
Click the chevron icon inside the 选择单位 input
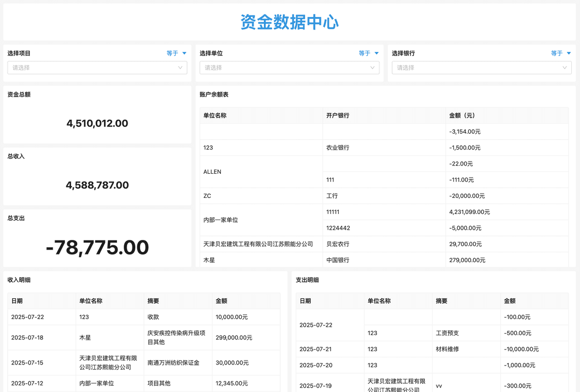pyautogui.click(x=373, y=68)
